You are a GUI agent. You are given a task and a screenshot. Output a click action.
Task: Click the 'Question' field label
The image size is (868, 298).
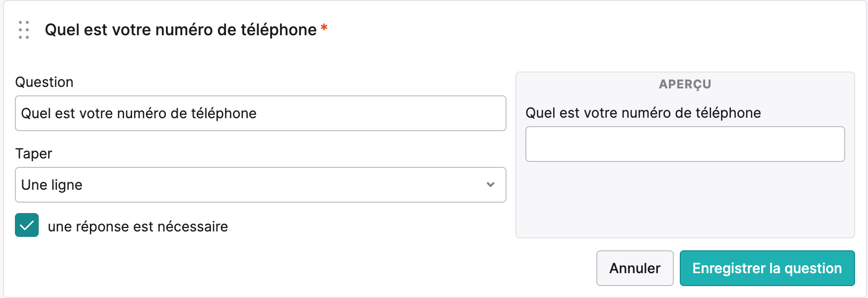pos(44,82)
